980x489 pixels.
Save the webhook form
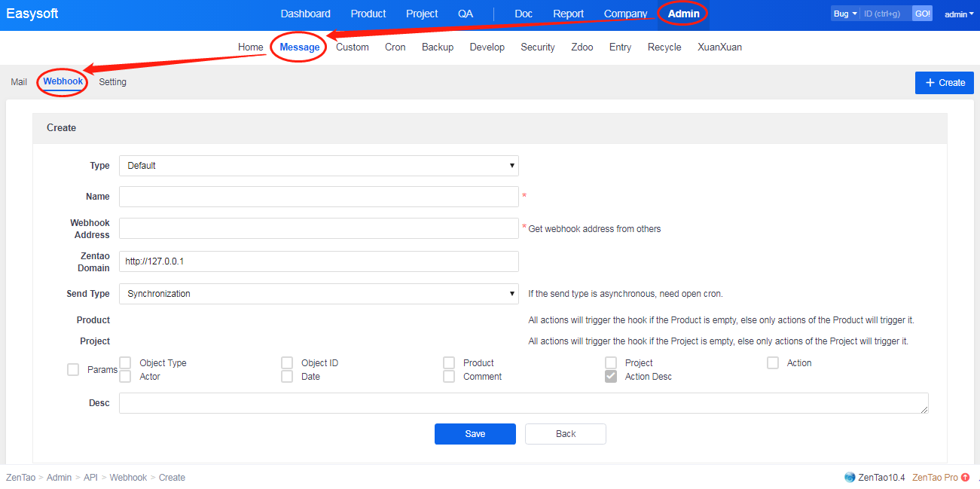point(475,434)
